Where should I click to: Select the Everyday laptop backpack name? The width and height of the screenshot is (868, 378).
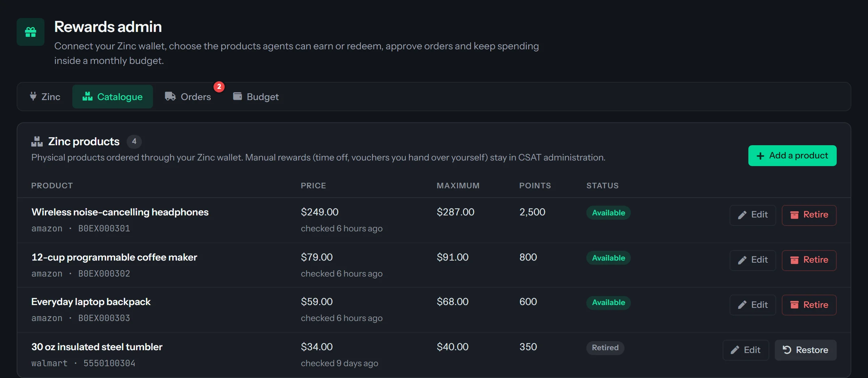pos(91,302)
